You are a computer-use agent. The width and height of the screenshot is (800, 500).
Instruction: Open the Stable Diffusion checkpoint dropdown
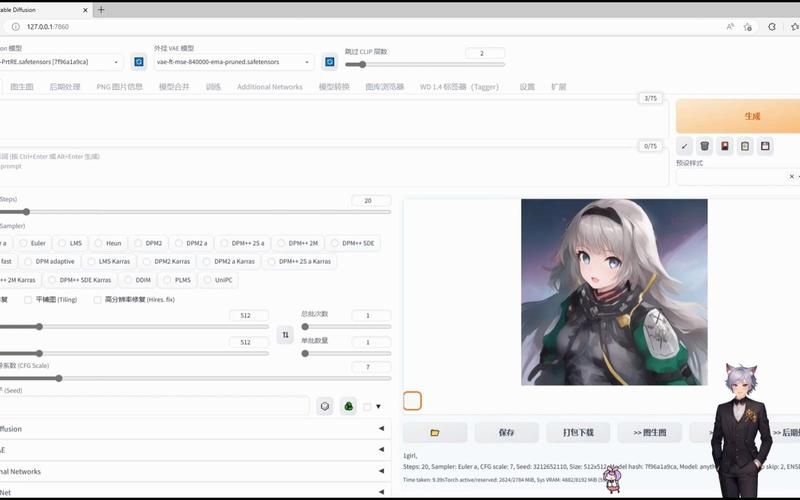60,62
